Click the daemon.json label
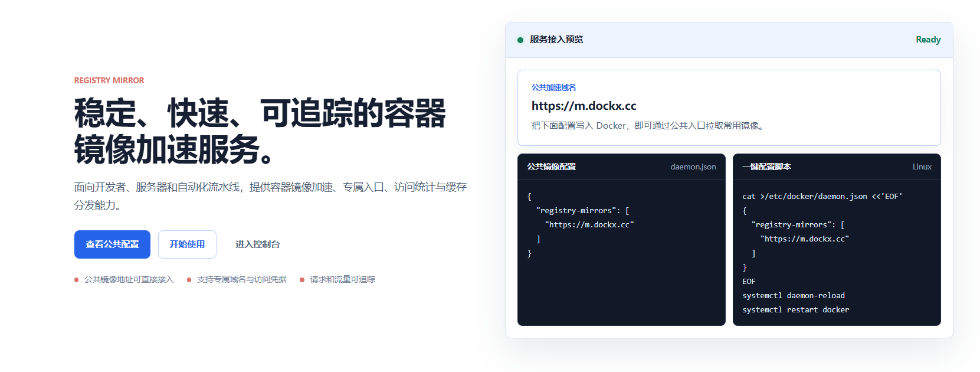Viewport: 980px width, 372px height. (693, 167)
